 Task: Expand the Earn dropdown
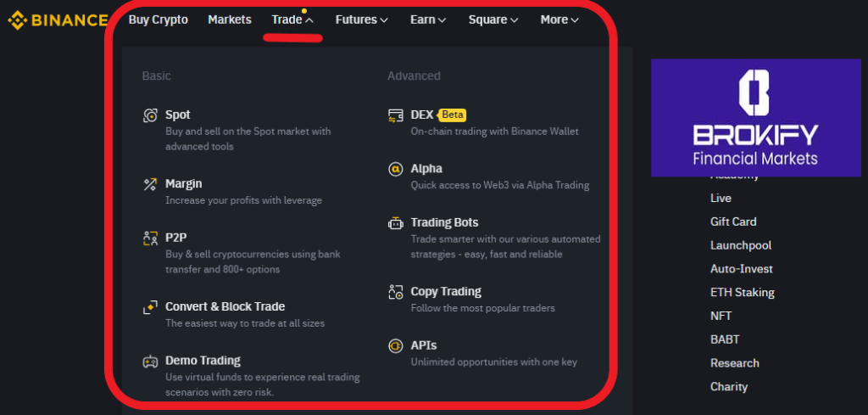pyautogui.click(x=428, y=20)
